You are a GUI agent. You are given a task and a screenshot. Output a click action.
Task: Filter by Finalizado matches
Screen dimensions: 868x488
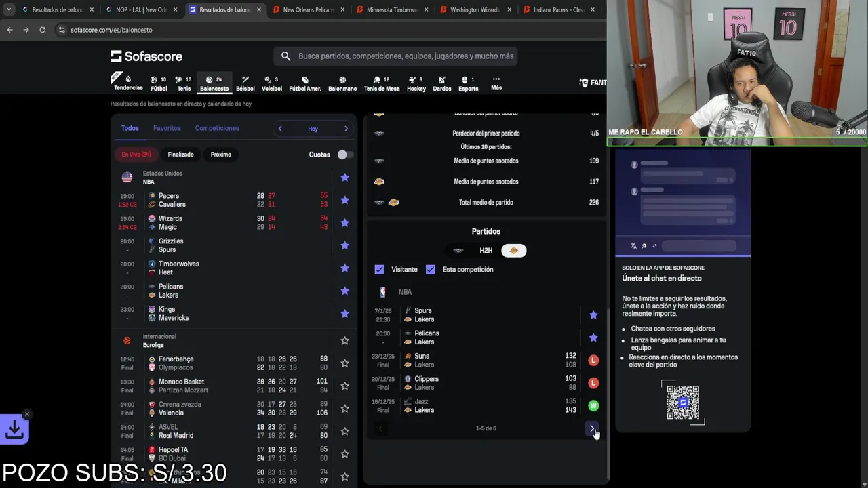(181, 155)
